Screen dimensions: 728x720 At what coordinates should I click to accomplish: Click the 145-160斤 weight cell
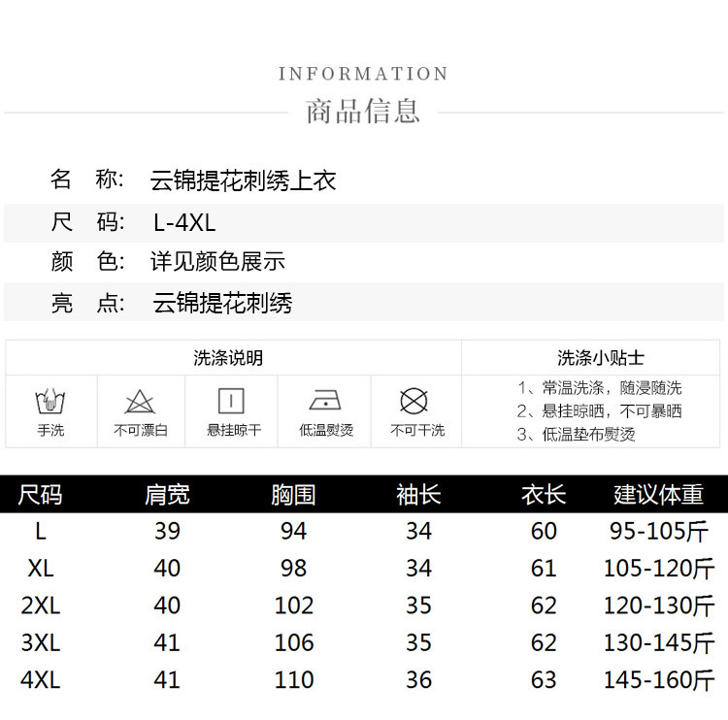click(658, 680)
